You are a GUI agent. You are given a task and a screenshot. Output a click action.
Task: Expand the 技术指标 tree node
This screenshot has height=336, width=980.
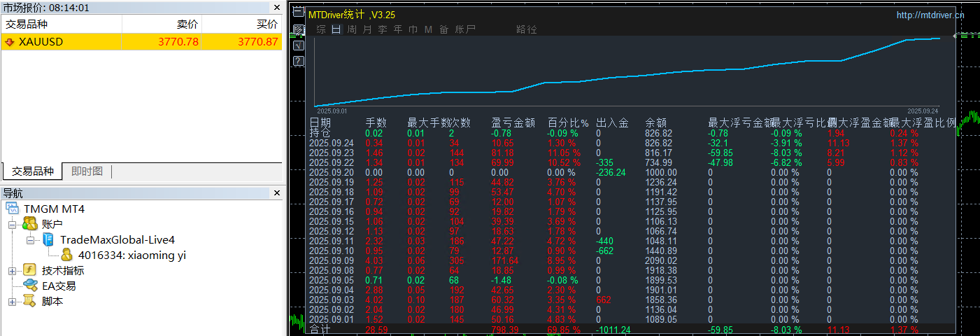tap(12, 271)
